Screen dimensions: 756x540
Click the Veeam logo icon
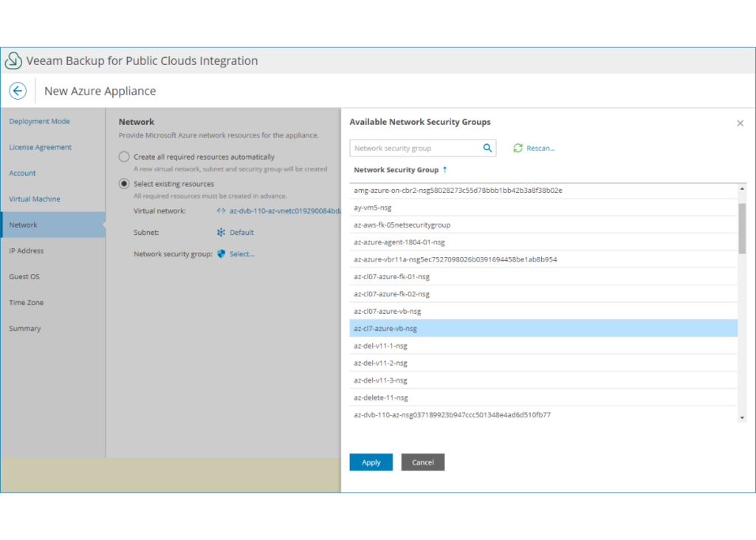coord(13,61)
